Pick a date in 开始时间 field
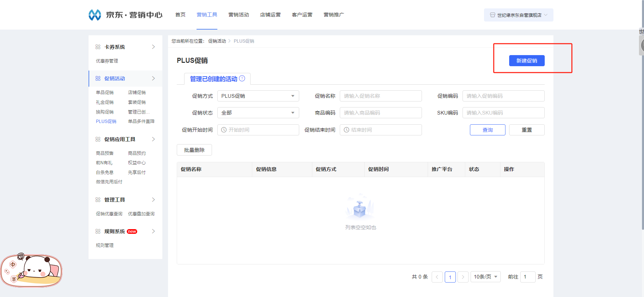The image size is (644, 297). (258, 130)
